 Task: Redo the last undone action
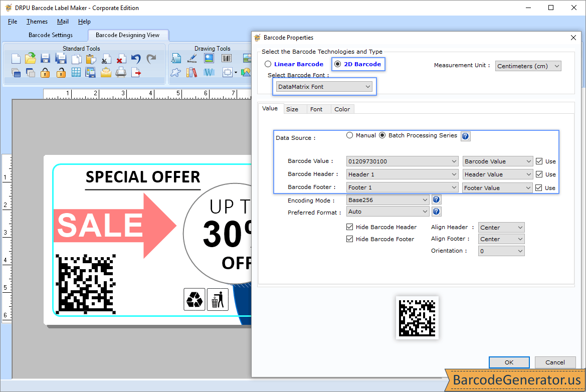[x=151, y=59]
